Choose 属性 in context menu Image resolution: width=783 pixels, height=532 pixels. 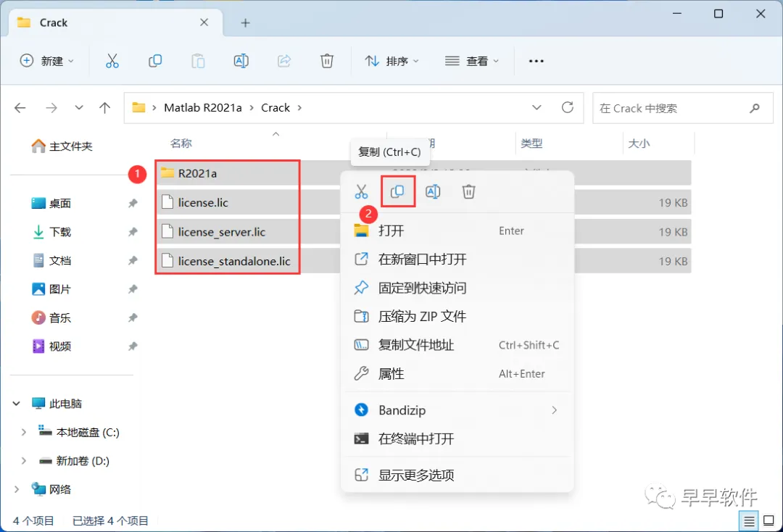457,374
